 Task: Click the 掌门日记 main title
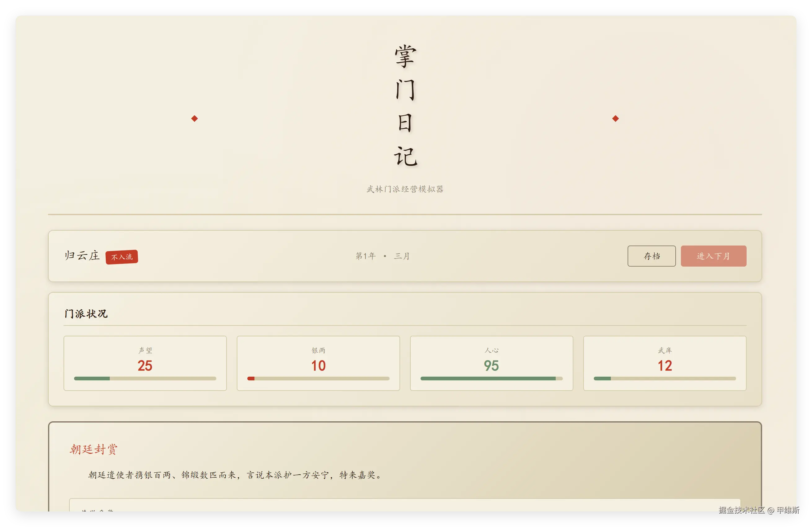[x=406, y=105]
